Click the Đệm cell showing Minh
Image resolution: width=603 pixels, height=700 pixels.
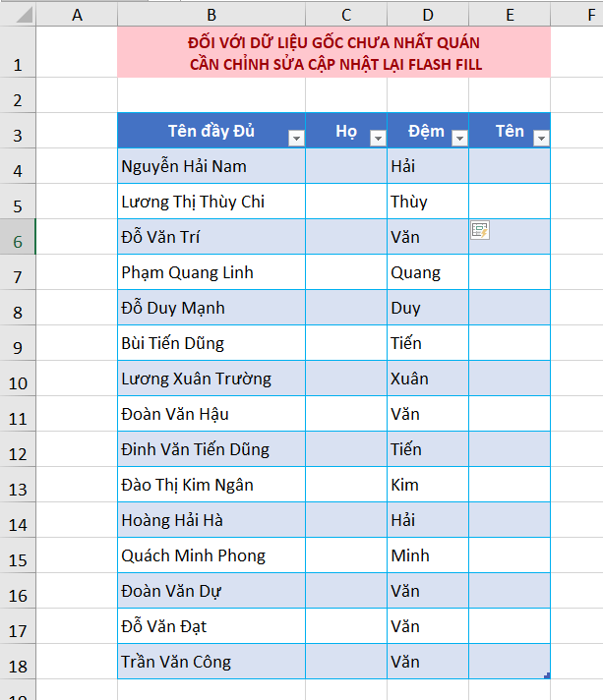pos(428,555)
